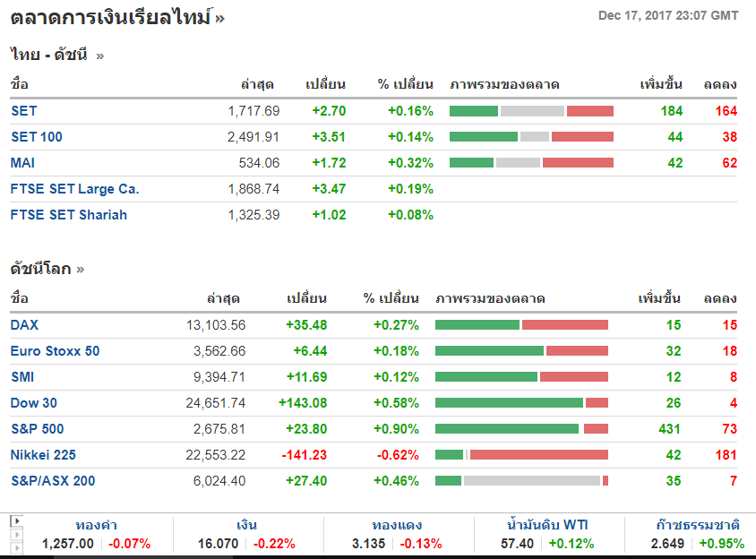Click the bottom ticker arrow icon

click(16, 548)
